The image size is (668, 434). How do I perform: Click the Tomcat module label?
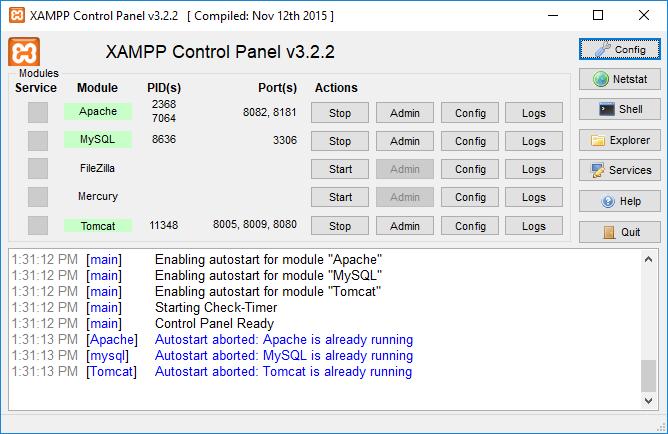(98, 226)
